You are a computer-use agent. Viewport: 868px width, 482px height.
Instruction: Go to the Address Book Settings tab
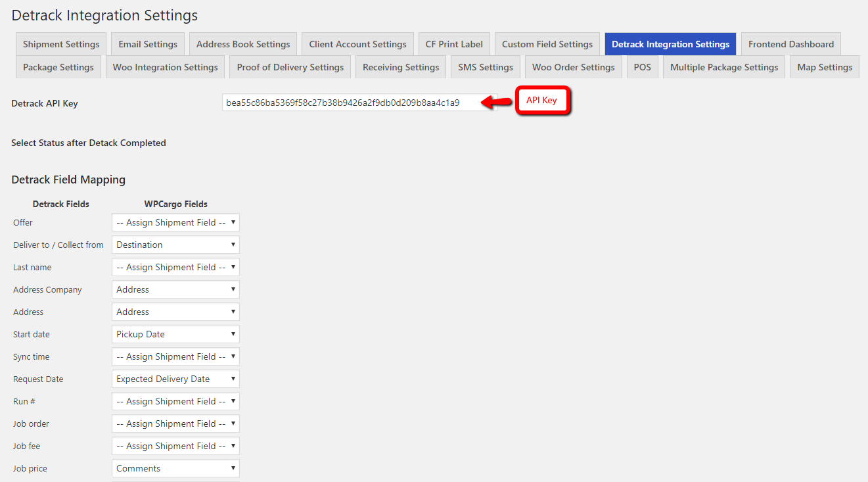[243, 44]
